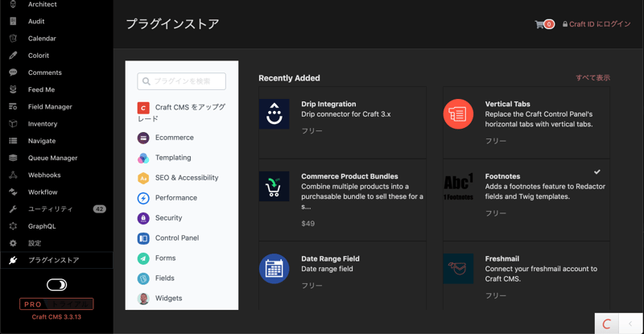Click the Date Range Field calendar icon

pos(274,269)
